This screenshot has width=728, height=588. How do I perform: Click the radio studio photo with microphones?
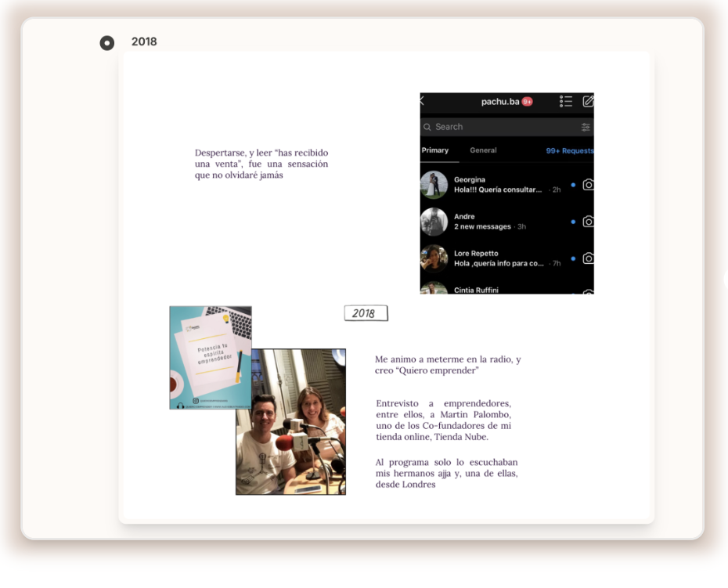[x=291, y=423]
